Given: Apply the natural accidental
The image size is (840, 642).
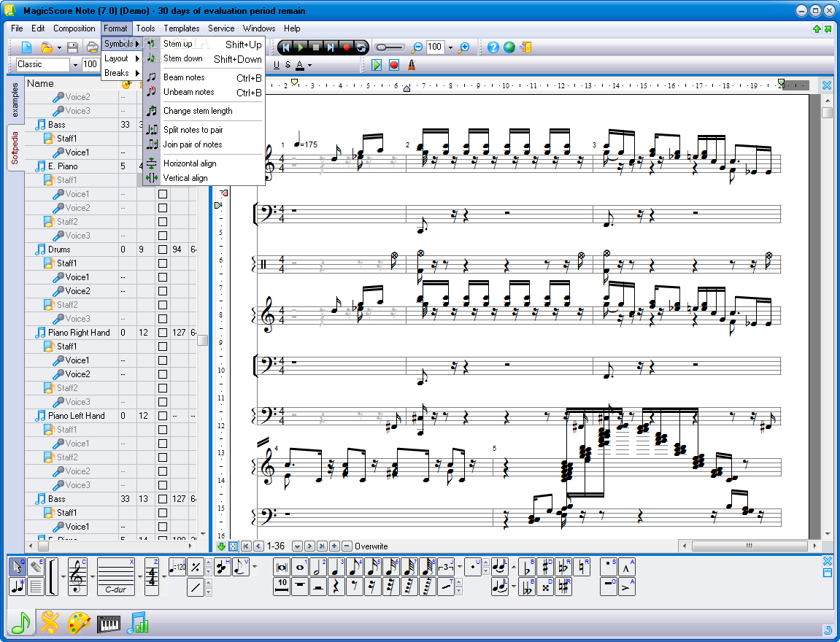Looking at the screenshot, I should [x=582, y=567].
